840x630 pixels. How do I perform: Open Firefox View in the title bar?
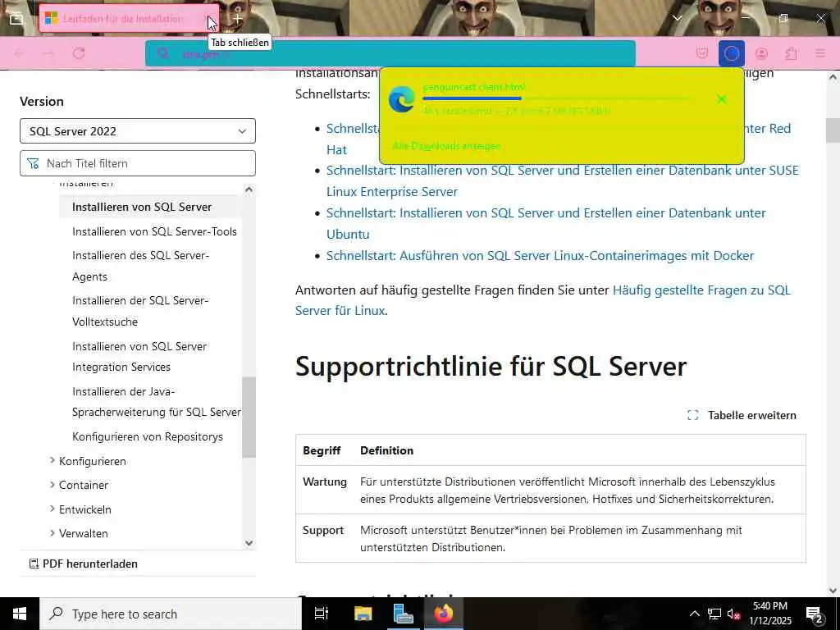tap(16, 19)
